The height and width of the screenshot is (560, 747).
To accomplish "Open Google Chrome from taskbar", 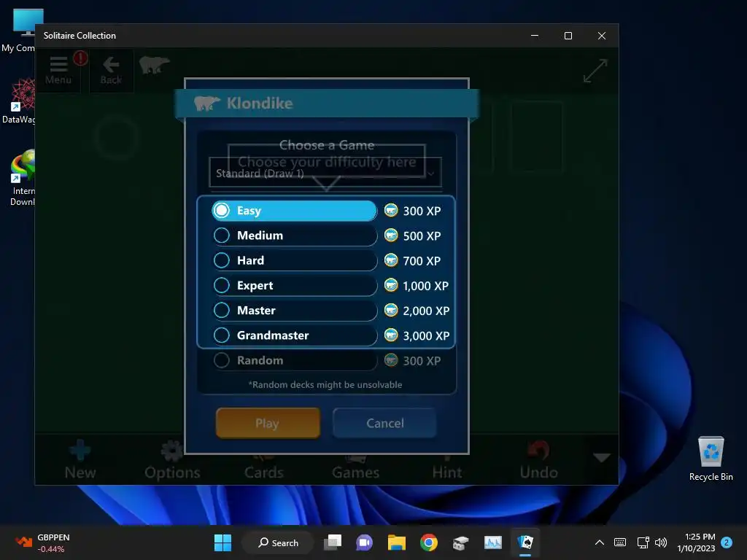I will point(429,542).
